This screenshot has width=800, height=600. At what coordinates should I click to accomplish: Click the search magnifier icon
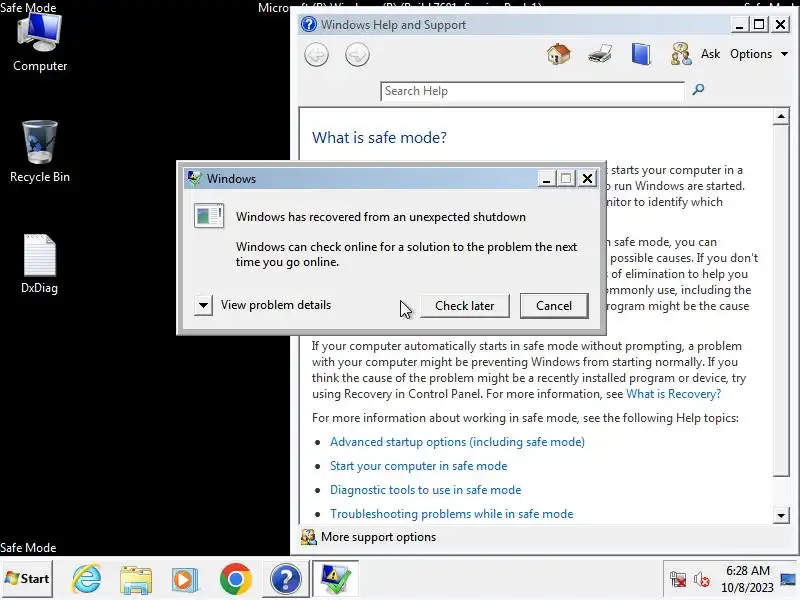tap(698, 90)
